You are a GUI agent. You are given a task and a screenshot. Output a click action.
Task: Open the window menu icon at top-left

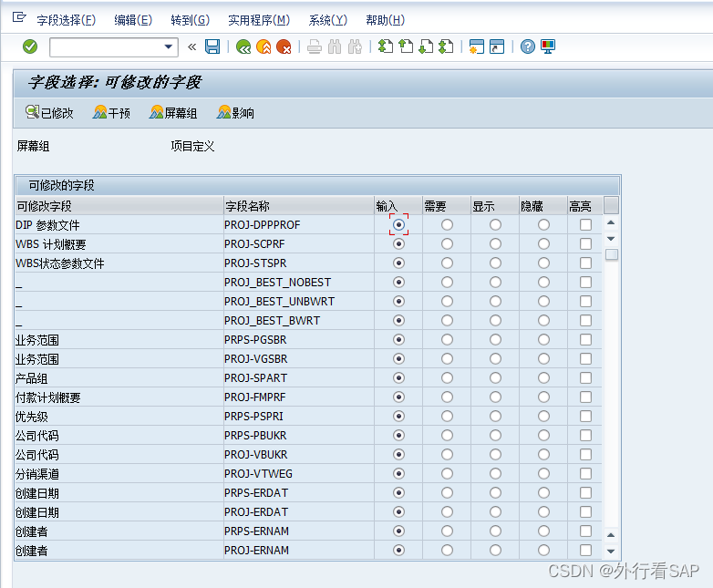click(19, 17)
